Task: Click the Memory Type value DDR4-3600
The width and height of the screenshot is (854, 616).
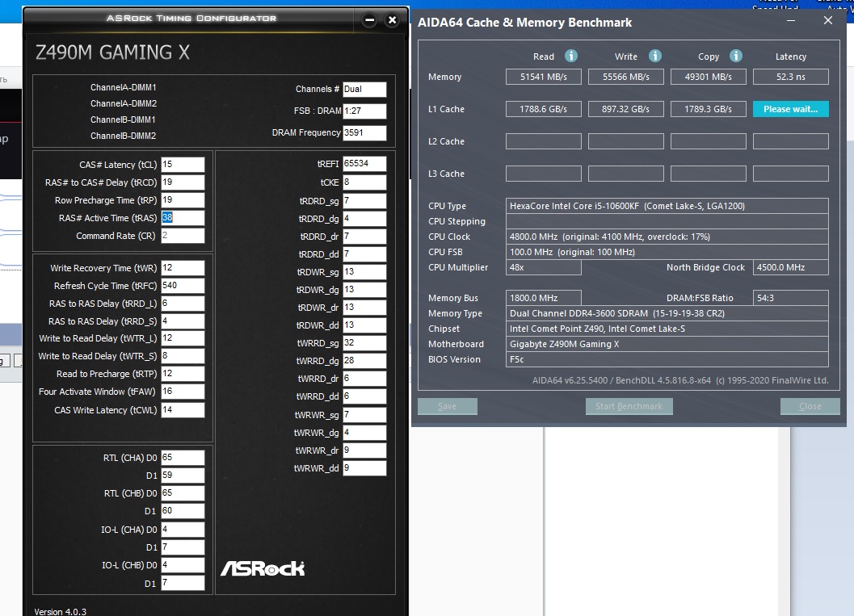Action: pyautogui.click(x=667, y=313)
